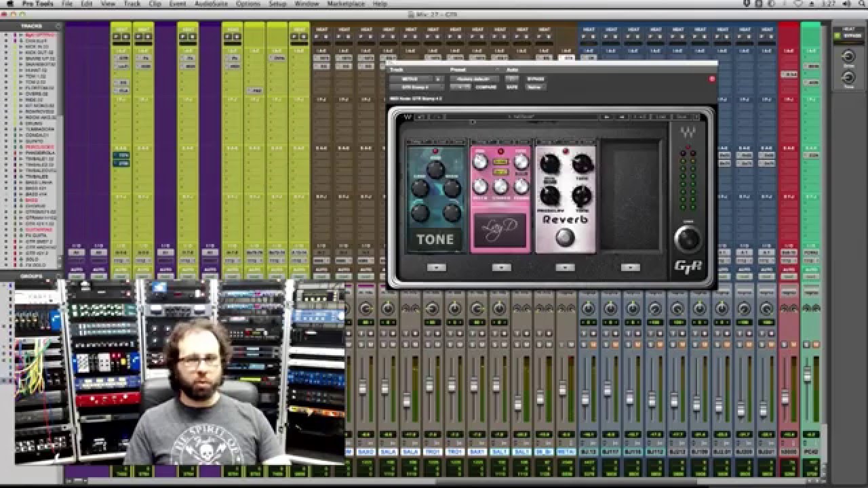Open the AudioSuite menu

211,4
